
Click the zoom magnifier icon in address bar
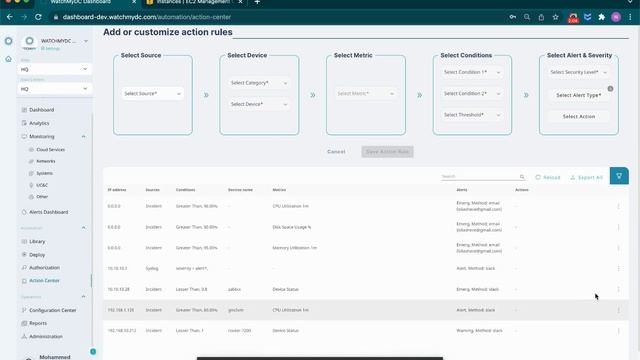tap(527, 17)
